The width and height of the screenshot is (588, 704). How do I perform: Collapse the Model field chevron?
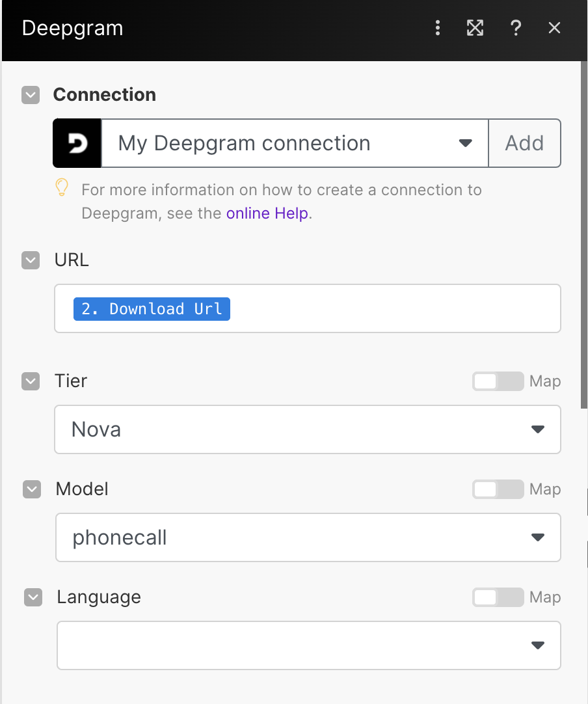[32, 489]
